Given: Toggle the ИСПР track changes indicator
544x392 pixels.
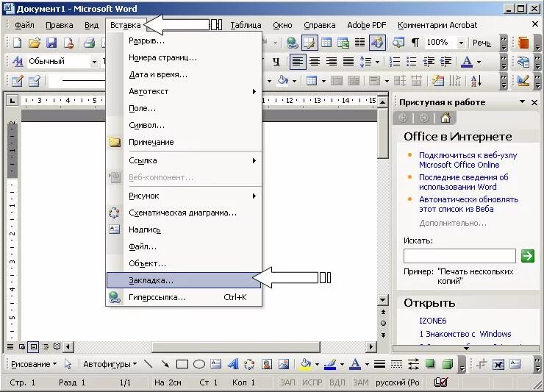Looking at the screenshot, I should point(312,382).
